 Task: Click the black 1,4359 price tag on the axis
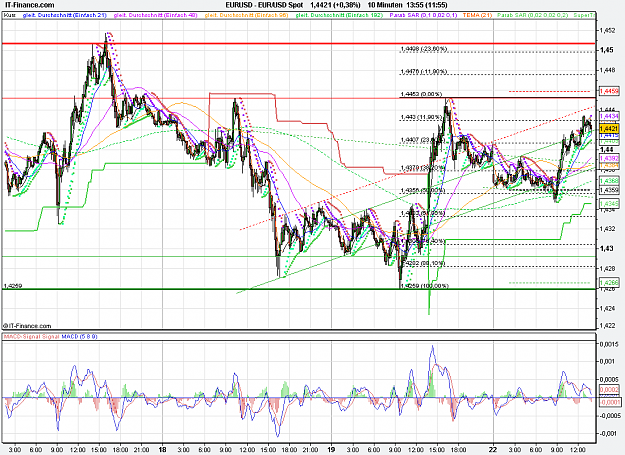click(609, 190)
